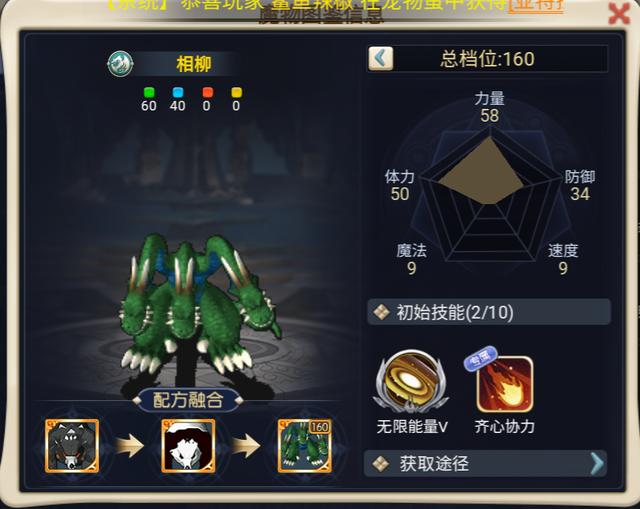
Task: Tap the 齐心协力 fire skill icon
Action: click(x=505, y=384)
